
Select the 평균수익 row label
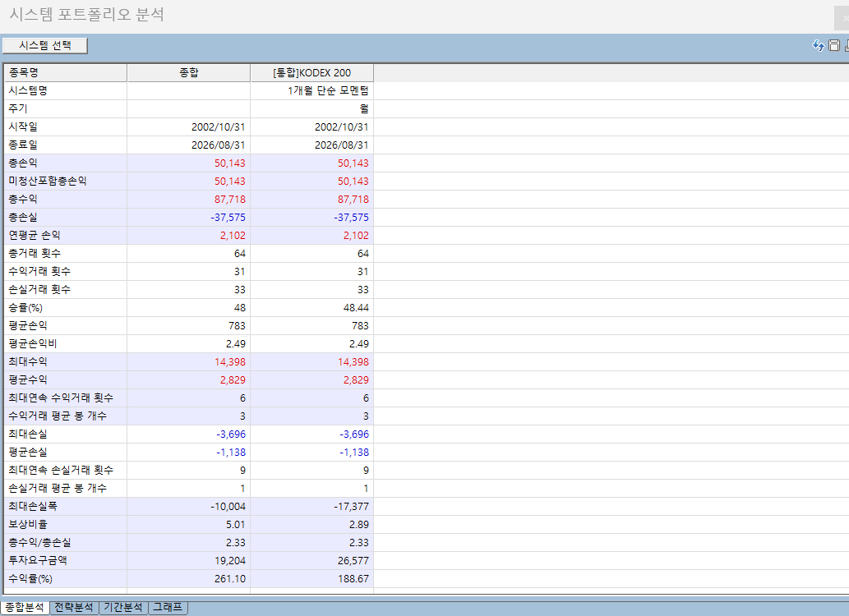(28, 379)
